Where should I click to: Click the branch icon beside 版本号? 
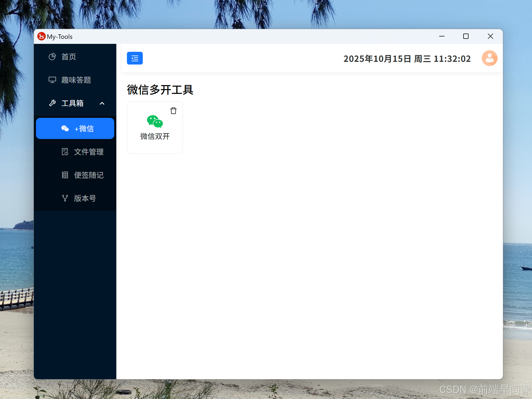(x=65, y=198)
